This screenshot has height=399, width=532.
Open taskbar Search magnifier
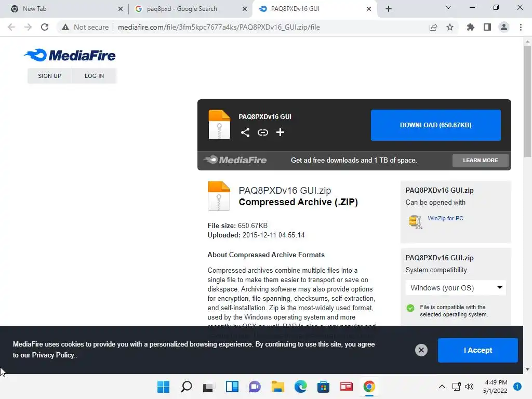(187, 387)
